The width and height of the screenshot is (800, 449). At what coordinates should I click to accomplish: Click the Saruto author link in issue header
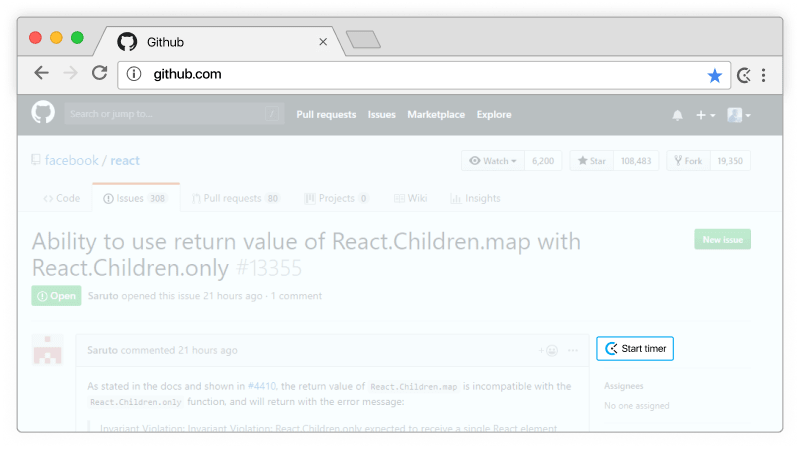103,296
